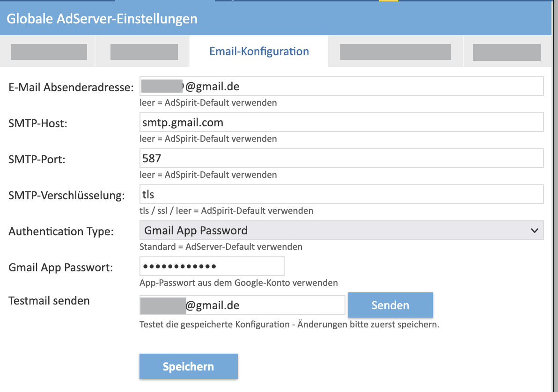Click the Globale AdServer-Einstellungen header title
Viewport: 558px width, 392px height.
102,19
